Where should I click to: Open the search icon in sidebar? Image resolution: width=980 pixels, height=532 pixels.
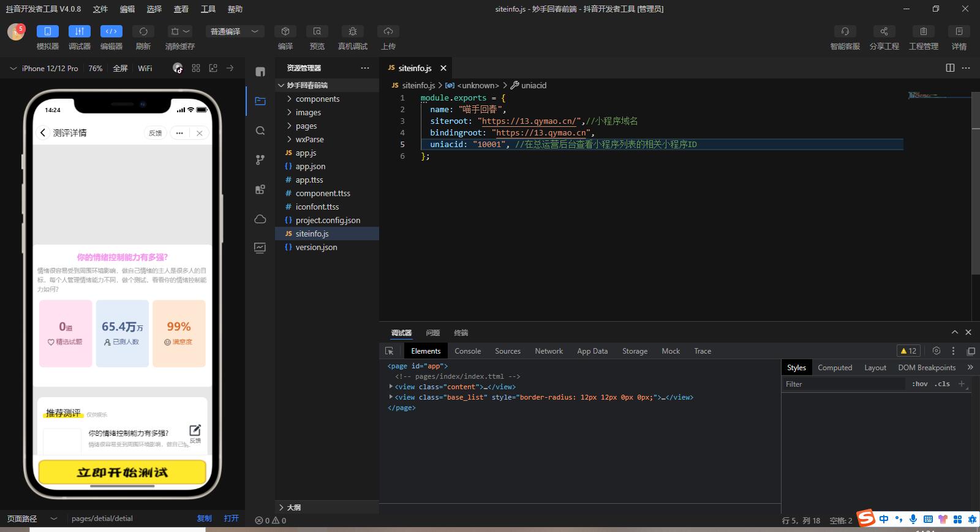coord(260,131)
